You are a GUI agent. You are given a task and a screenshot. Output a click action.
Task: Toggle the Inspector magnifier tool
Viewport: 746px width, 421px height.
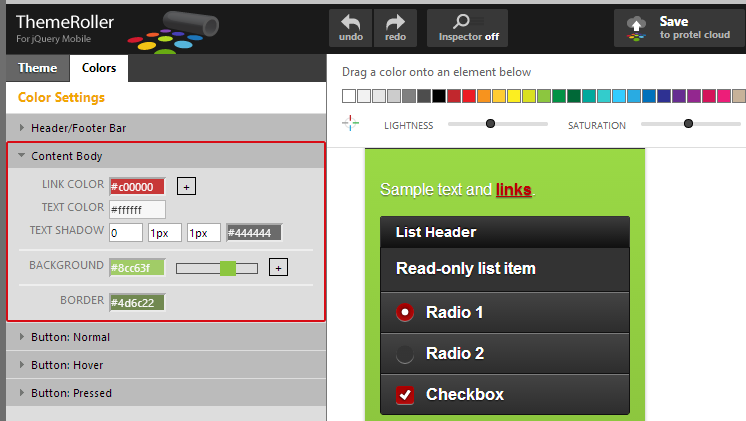[x=467, y=28]
